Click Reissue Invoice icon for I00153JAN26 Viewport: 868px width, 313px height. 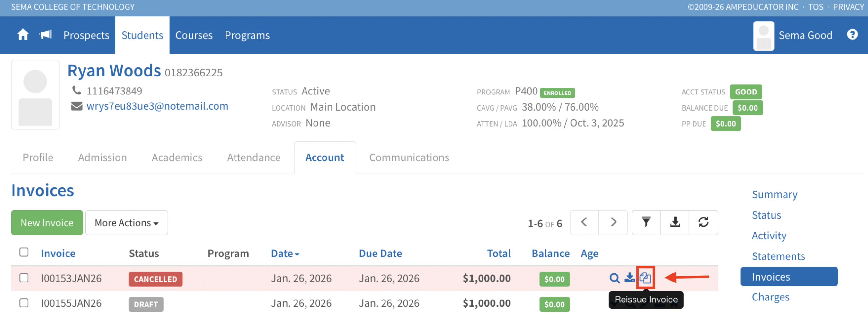pyautogui.click(x=645, y=278)
